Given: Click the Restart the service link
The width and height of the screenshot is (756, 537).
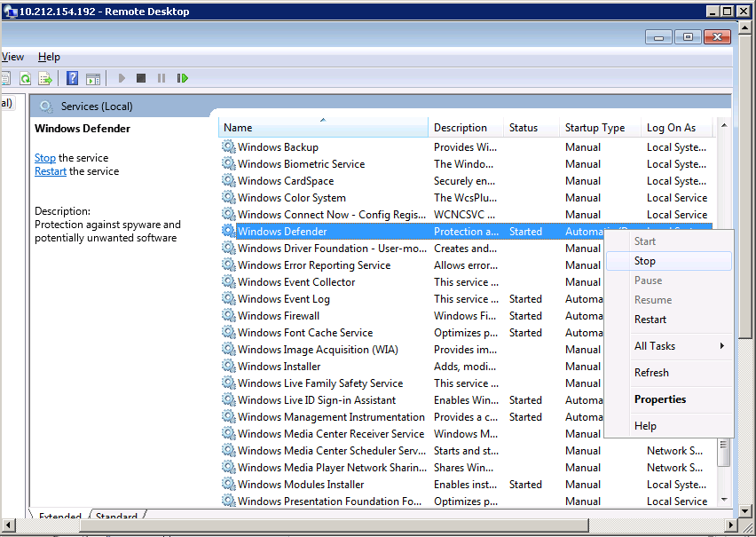Looking at the screenshot, I should 51,171.
